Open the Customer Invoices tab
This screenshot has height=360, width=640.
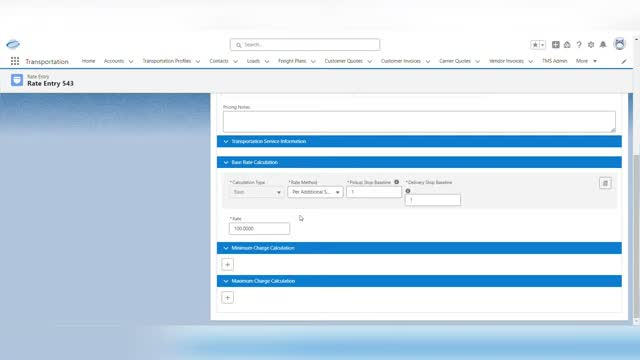pos(400,61)
